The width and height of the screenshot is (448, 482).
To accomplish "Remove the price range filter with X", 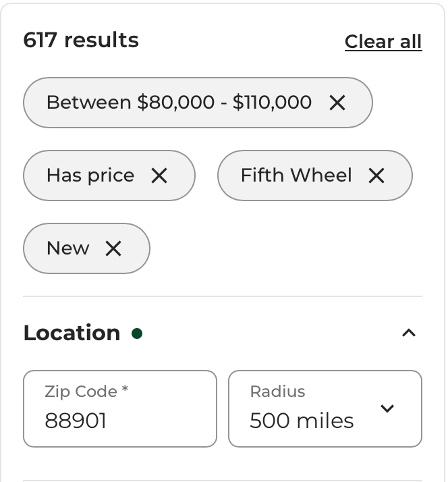I will tap(337, 103).
